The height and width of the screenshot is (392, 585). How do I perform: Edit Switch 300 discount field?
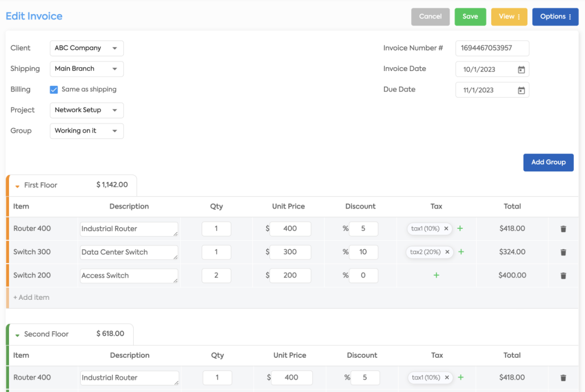point(364,252)
